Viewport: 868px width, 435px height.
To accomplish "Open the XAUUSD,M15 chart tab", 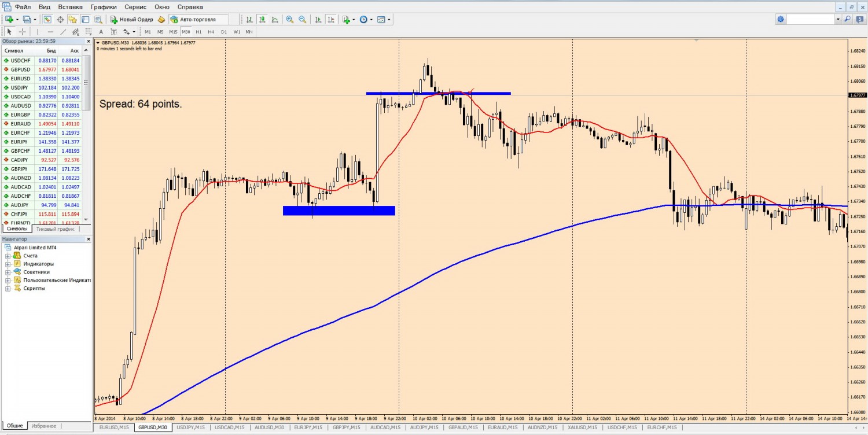I will tap(583, 427).
